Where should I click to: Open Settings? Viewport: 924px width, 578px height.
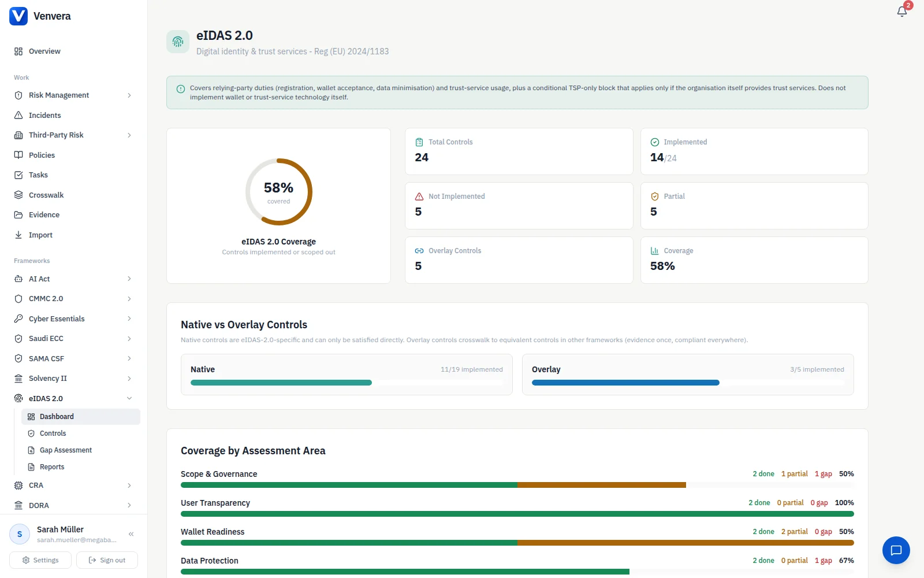[40, 560]
